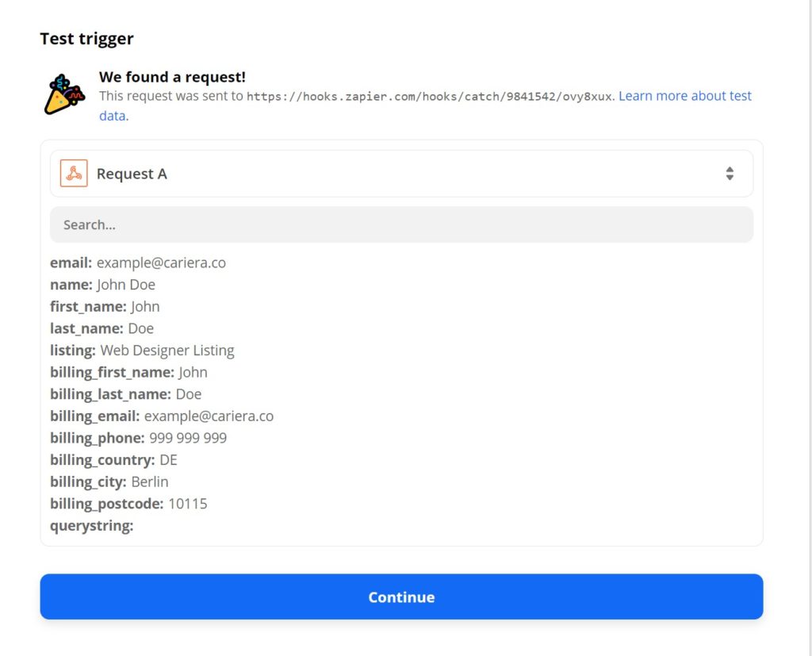
Task: Click the party popper celebration icon
Action: pyautogui.click(x=64, y=94)
